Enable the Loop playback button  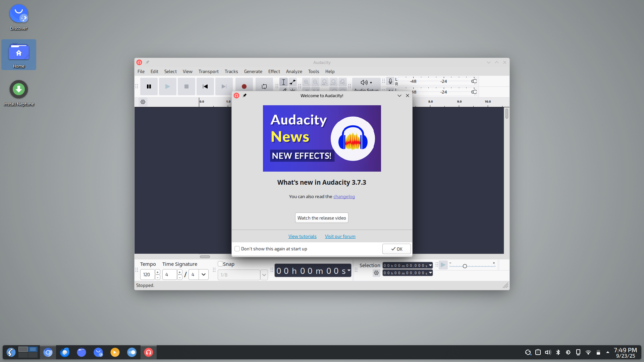(264, 86)
